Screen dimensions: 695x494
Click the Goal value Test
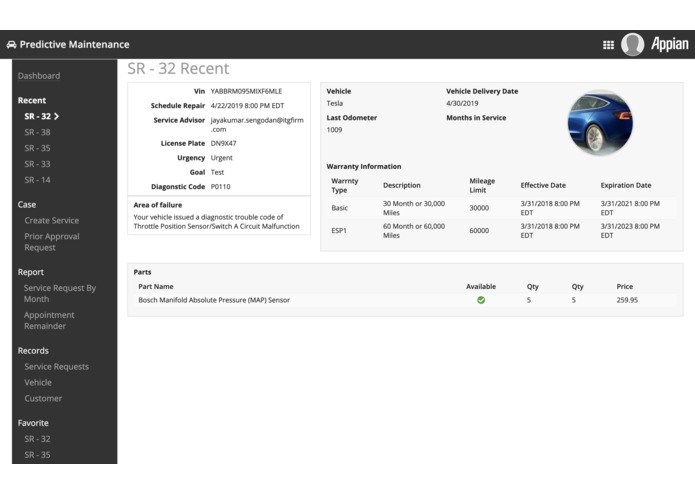[217, 172]
